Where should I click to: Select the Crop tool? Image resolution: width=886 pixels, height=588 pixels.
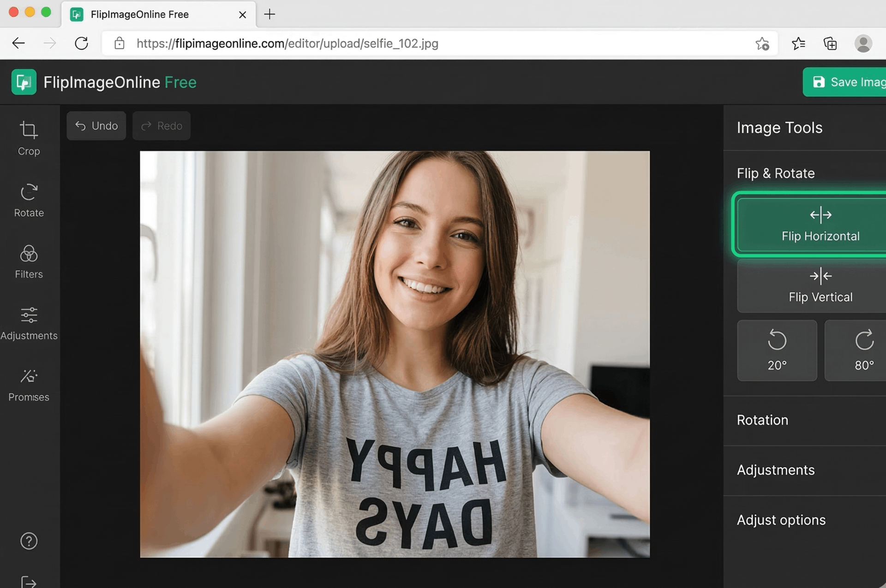29,137
